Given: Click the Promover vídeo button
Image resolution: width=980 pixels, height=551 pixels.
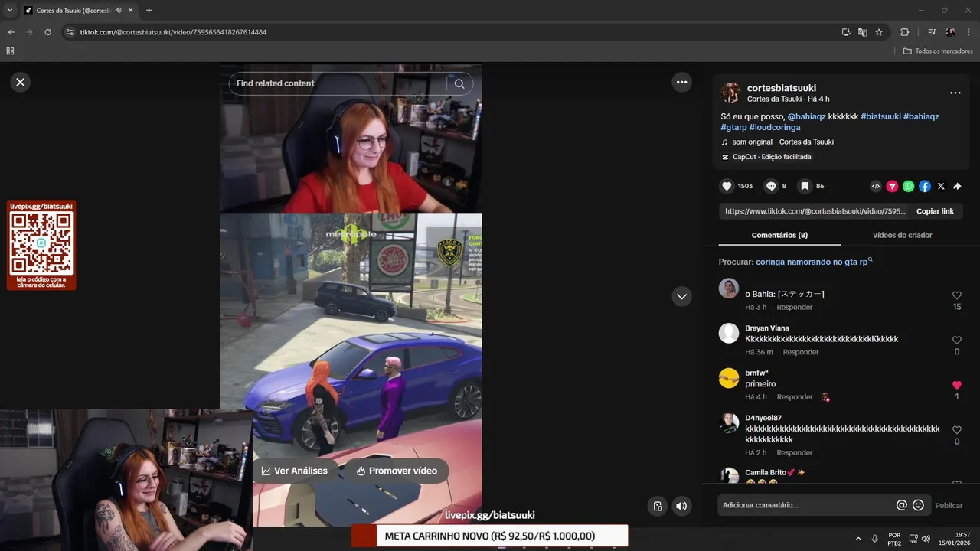Looking at the screenshot, I should (396, 471).
